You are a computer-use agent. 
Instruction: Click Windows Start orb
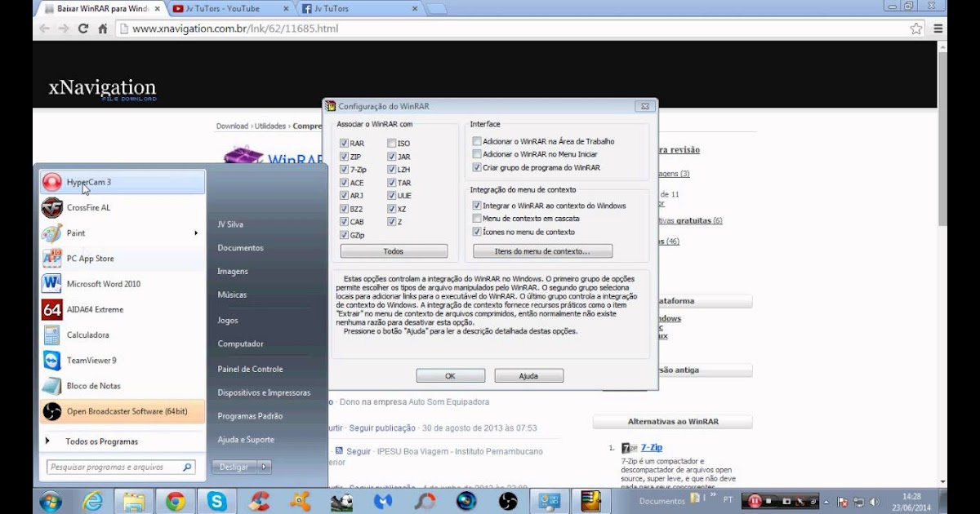(x=51, y=501)
